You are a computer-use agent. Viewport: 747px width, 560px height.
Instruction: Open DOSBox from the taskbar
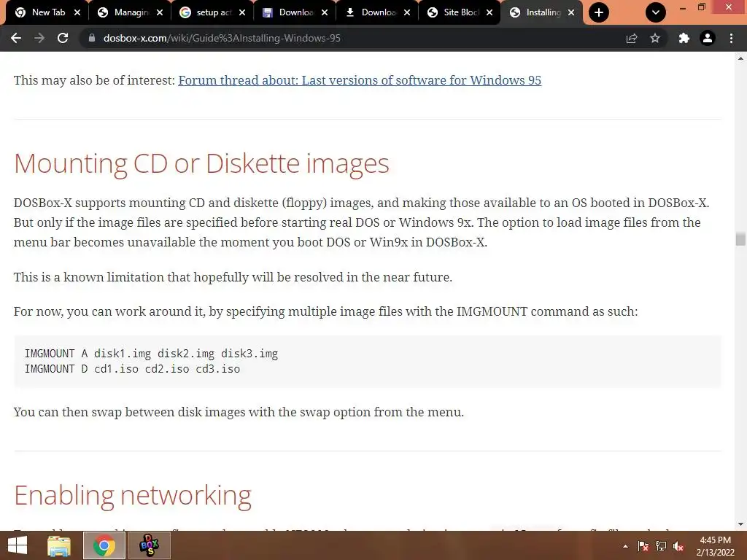pos(149,545)
